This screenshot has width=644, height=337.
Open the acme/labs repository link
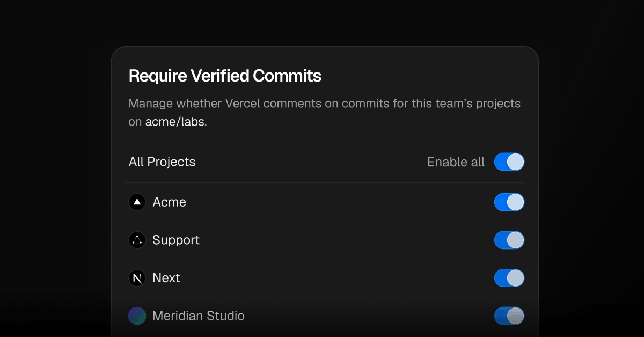coord(175,122)
